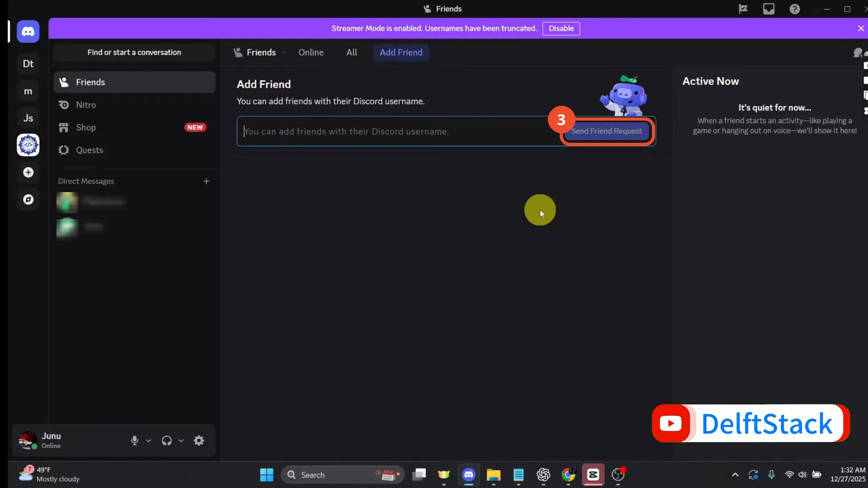Open New Group DM icon
Screen dimensions: 868x488
[x=858, y=53]
